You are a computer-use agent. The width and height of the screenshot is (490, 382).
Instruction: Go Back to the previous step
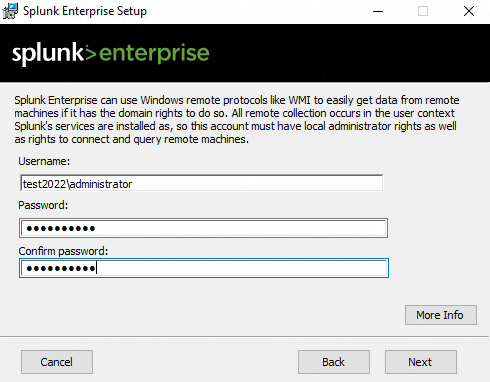tap(334, 362)
